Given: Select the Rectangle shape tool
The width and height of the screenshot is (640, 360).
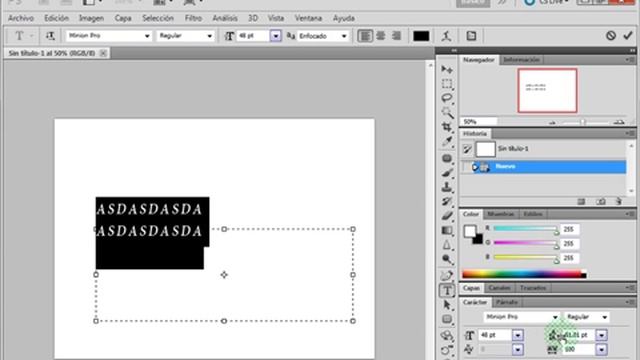Looking at the screenshot, I should click(447, 319).
